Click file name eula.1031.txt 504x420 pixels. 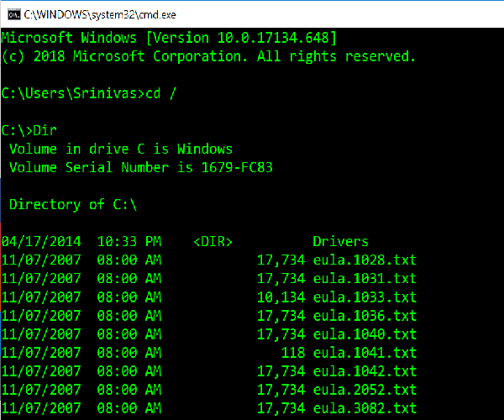[x=365, y=279]
